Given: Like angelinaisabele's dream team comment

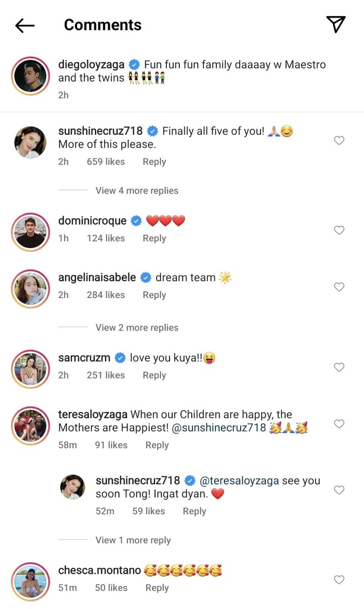Looking at the screenshot, I should click(339, 287).
